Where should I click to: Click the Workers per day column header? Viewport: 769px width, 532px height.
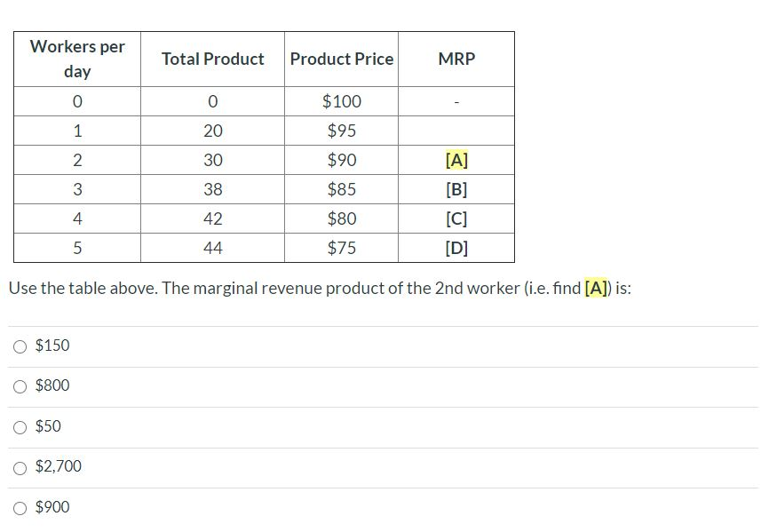point(76,58)
